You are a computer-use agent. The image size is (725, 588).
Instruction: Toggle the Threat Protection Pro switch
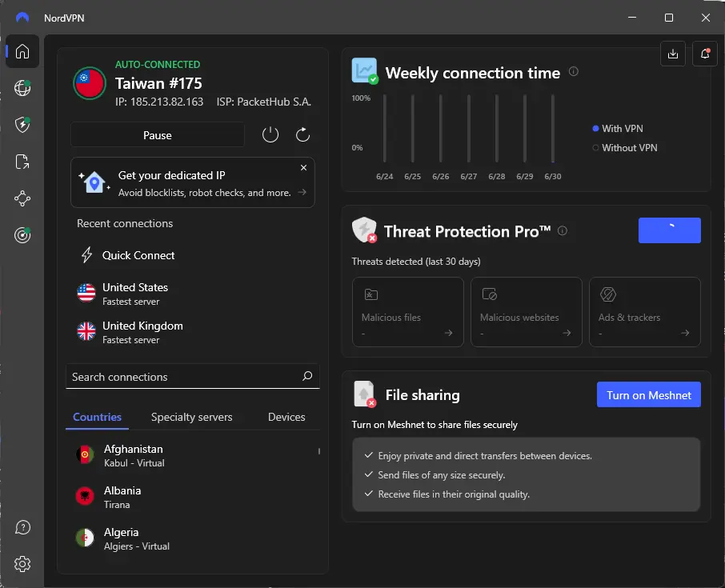pyautogui.click(x=670, y=230)
